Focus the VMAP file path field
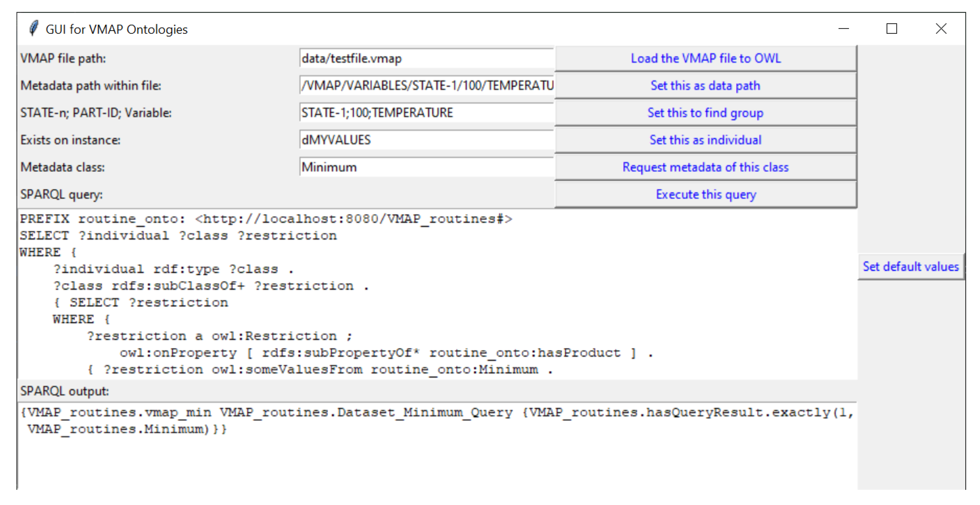980x505 pixels. [426, 59]
